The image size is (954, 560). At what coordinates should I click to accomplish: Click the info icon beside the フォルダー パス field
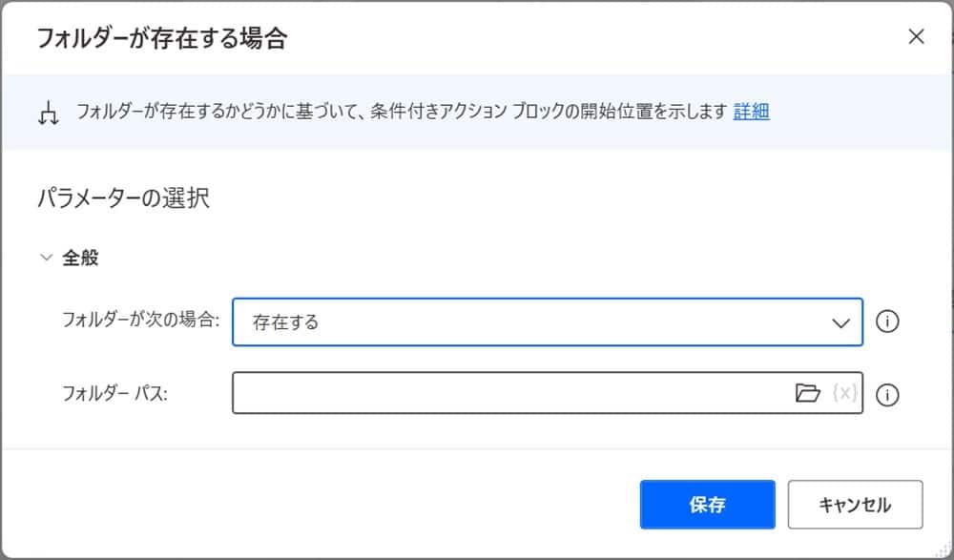[888, 393]
